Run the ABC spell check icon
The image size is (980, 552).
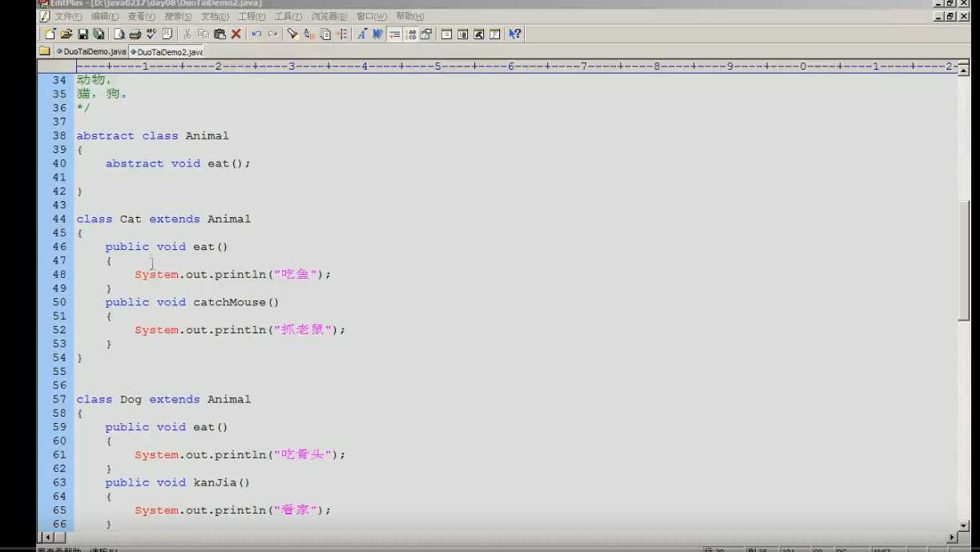point(151,34)
